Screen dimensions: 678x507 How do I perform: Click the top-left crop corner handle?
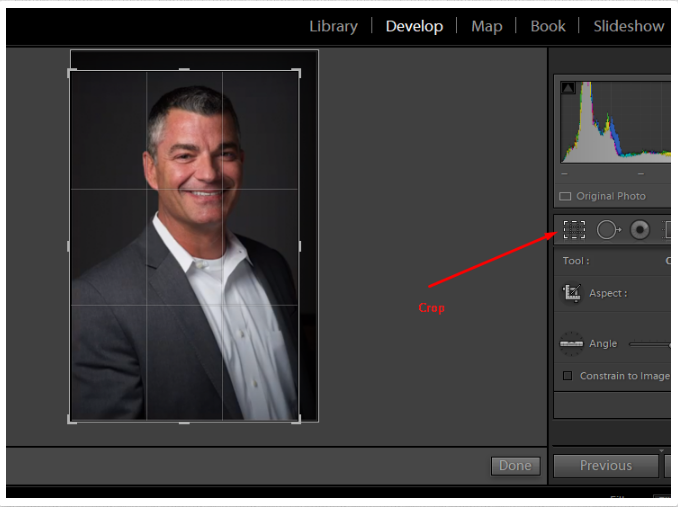coord(70,72)
